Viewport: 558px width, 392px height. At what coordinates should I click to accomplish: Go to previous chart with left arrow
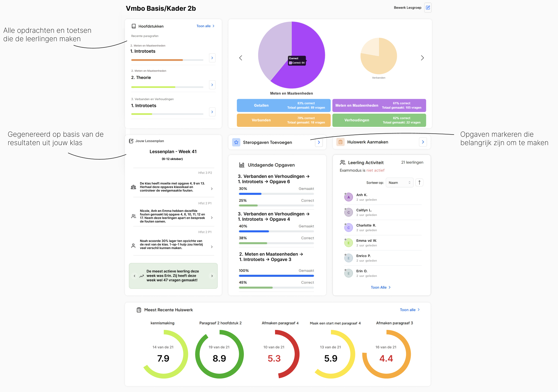(241, 58)
